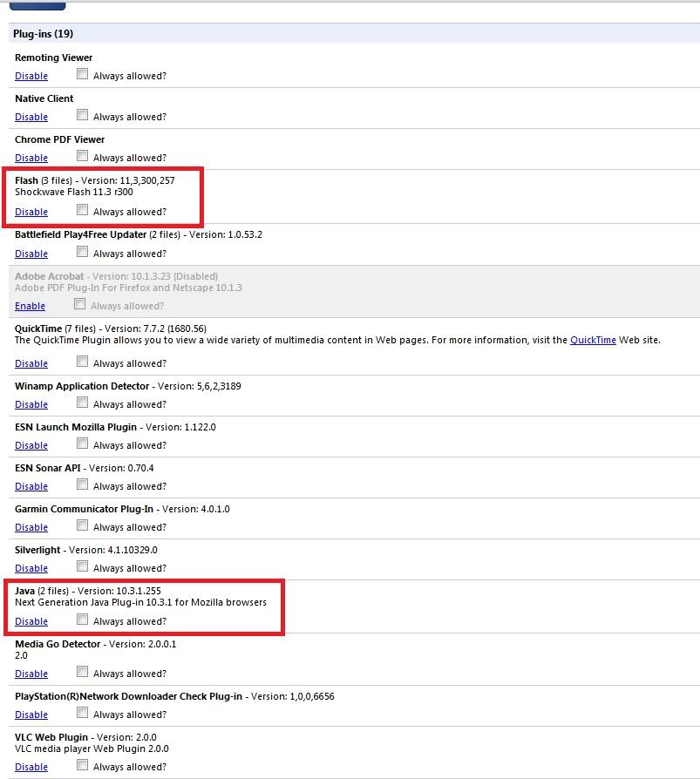
Task: Tick Always allowed for Adobe Acrobat
Action: point(79,304)
